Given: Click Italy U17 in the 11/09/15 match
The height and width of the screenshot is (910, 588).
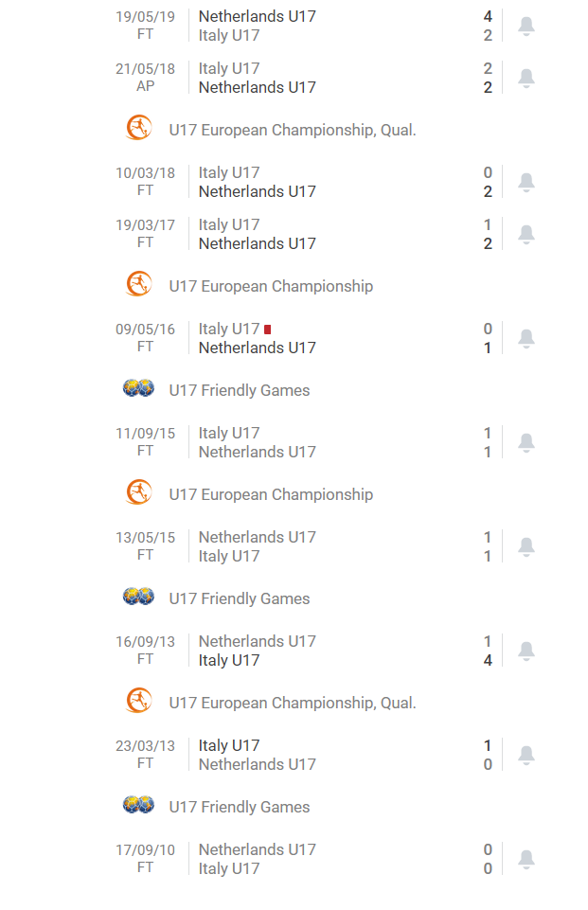Looking at the screenshot, I should click(x=226, y=433).
